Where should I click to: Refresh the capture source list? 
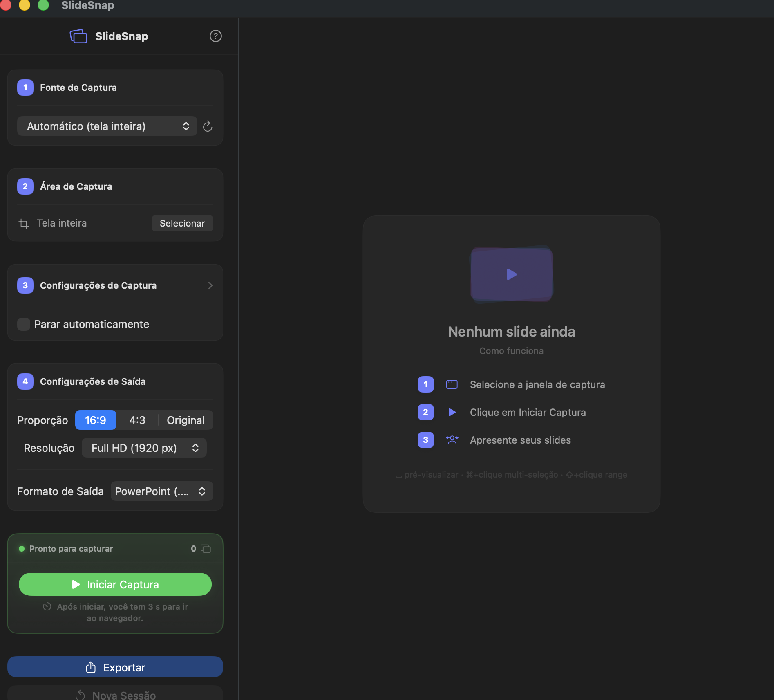(208, 126)
